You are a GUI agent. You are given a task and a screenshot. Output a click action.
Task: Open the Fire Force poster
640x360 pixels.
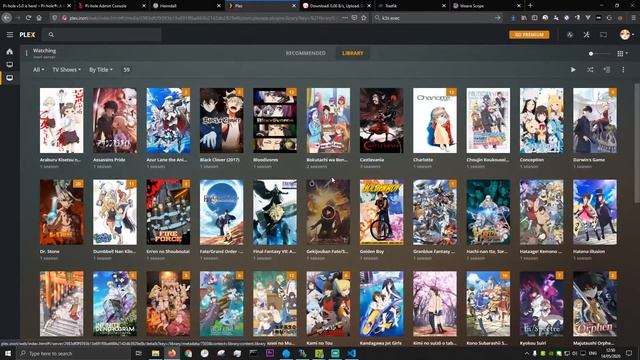point(168,212)
